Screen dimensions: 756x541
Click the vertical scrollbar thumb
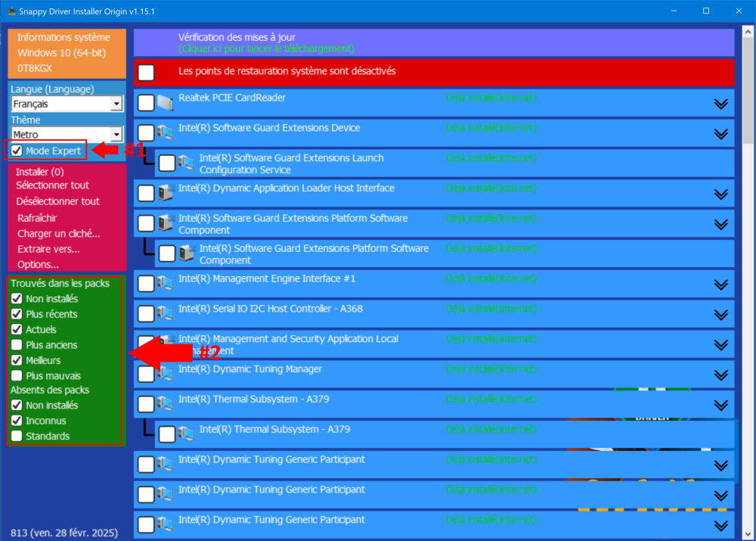[x=748, y=91]
